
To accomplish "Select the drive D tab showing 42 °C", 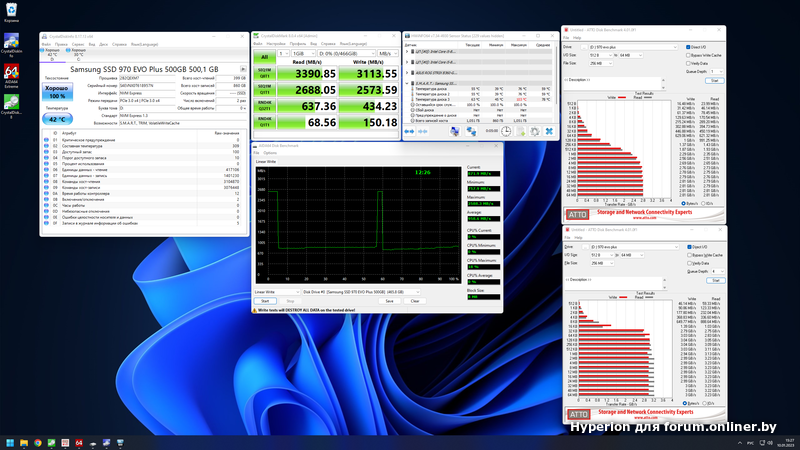I will coord(50,54).
